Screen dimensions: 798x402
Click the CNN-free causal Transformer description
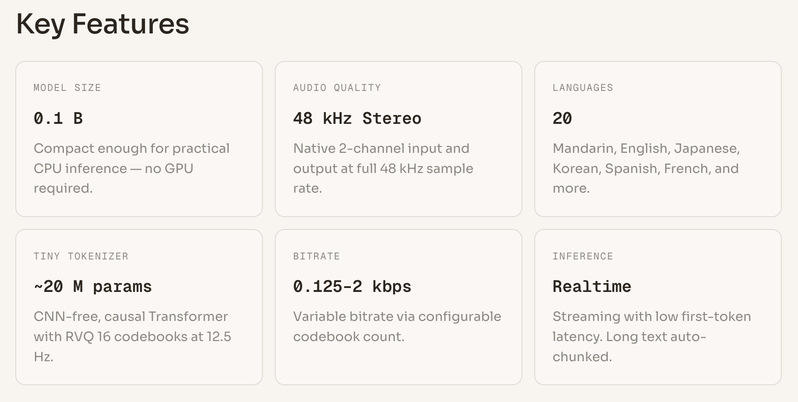[131, 316]
